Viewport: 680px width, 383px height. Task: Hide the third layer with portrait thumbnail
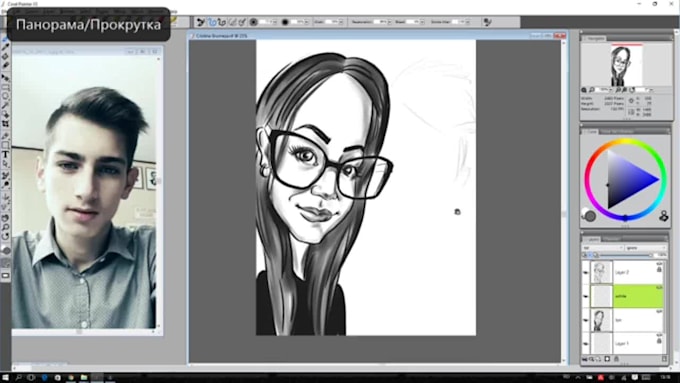[586, 320]
